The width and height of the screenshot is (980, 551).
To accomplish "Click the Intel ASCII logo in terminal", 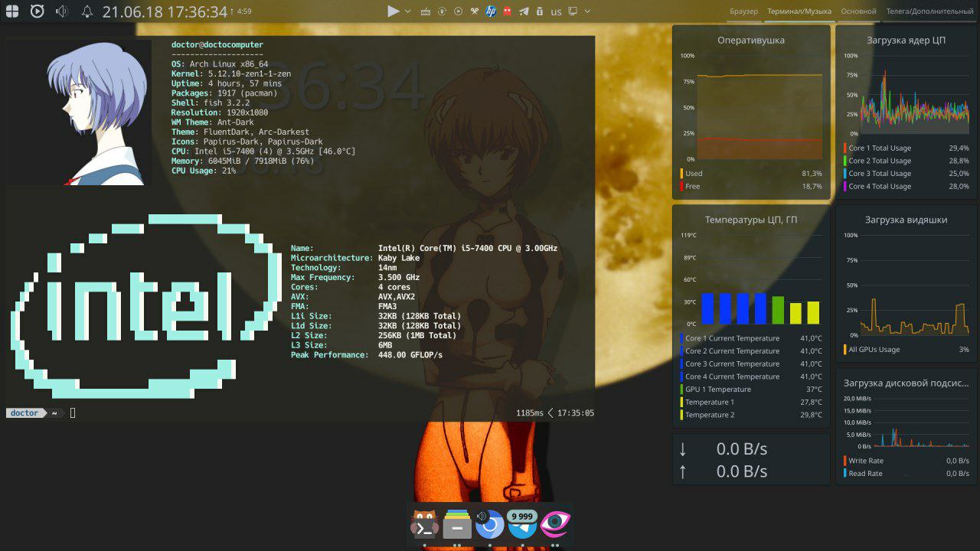I will (146, 306).
